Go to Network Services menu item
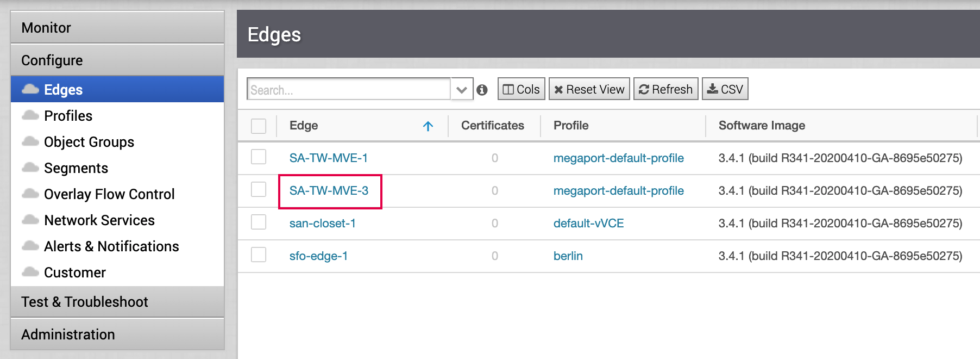Image resolution: width=980 pixels, height=359 pixels. [x=99, y=220]
